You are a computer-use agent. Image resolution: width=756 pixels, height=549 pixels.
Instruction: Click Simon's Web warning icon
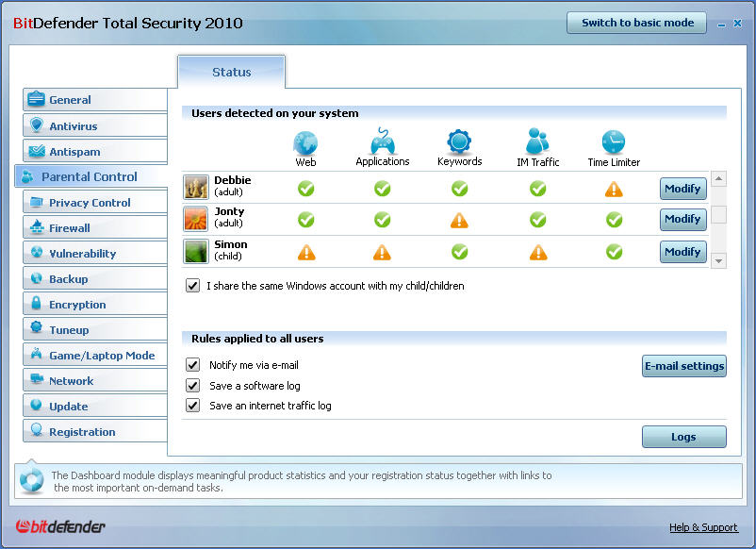coord(306,252)
